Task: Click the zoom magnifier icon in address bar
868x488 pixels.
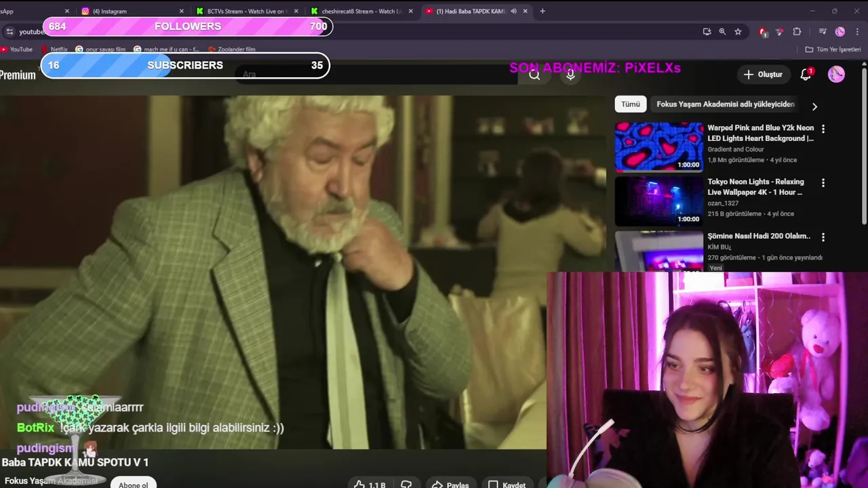Action: [x=722, y=31]
